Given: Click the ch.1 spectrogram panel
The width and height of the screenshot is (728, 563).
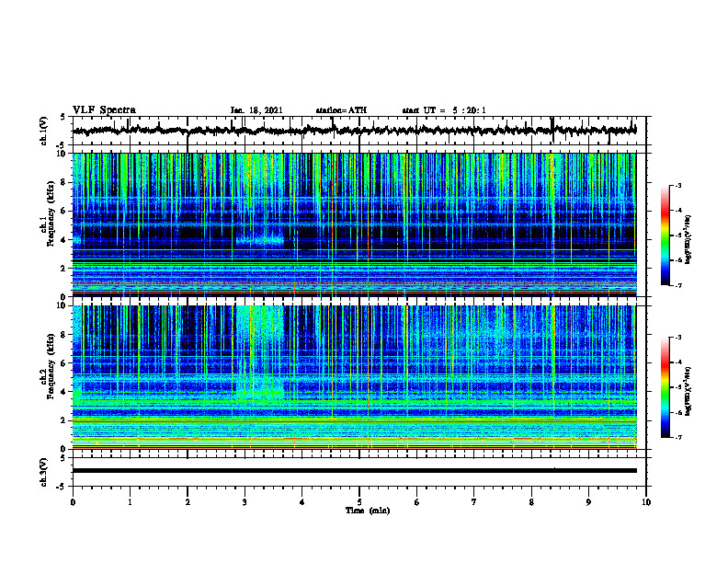Looking at the screenshot, I should 354,224.
